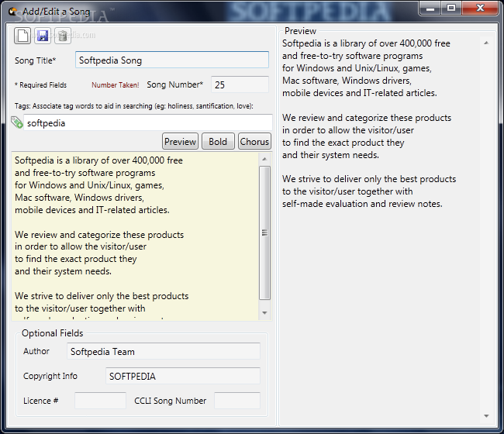504x434 pixels.
Task: Click lyrics editor scrollbar down arrow
Action: 264,313
